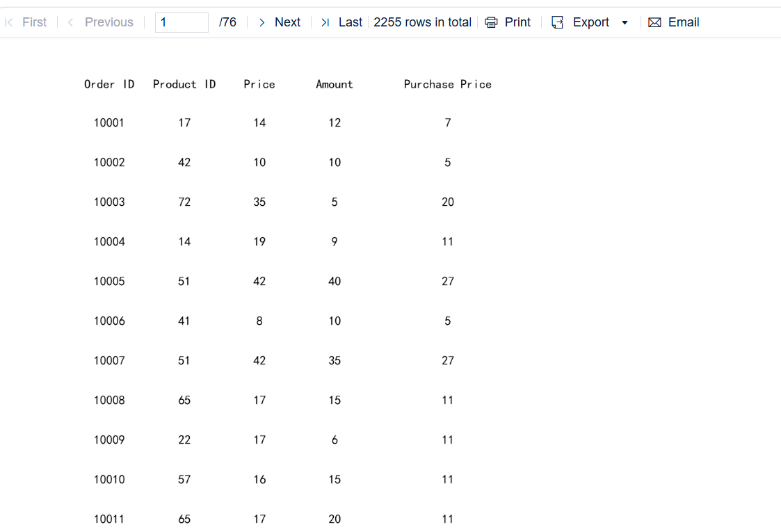Click Price 35 in order 10003
The width and height of the screenshot is (781, 532).
point(259,202)
